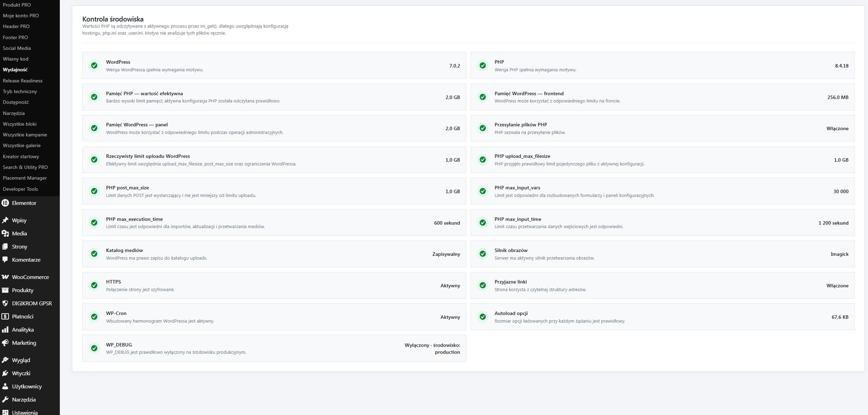Click the Analityka bar chart icon
This screenshot has height=415, width=868.
coord(5,329)
